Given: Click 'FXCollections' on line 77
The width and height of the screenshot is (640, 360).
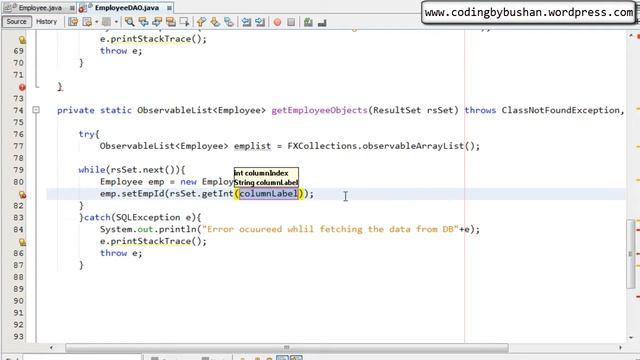Looking at the screenshot, I should point(322,146).
